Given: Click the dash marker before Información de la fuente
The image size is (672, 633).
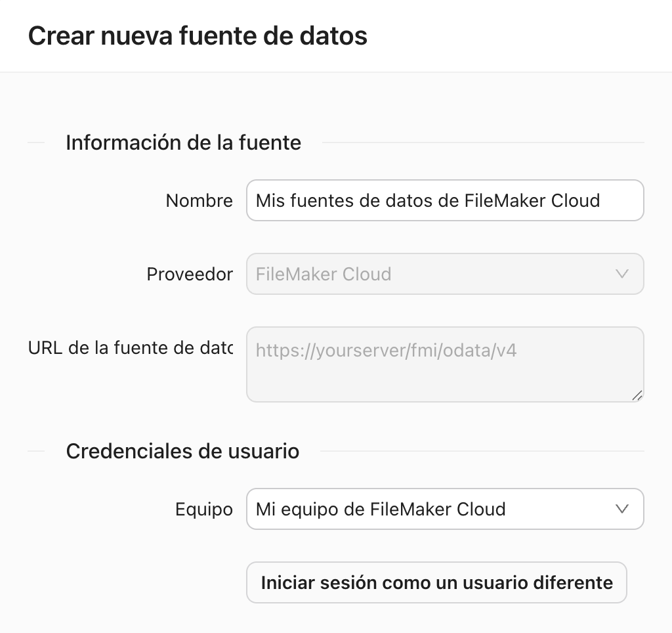Looking at the screenshot, I should pyautogui.click(x=37, y=142).
